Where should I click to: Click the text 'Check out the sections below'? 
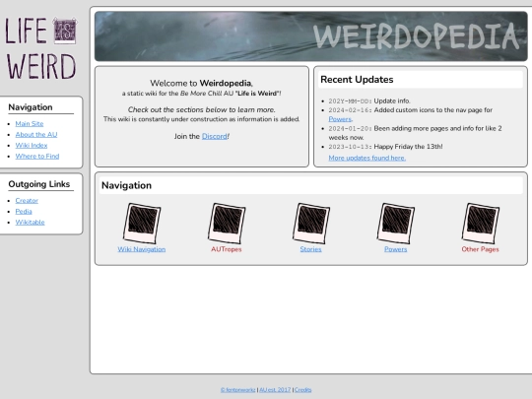click(x=202, y=110)
